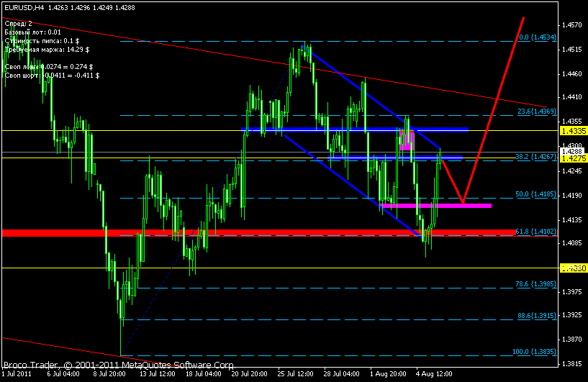Click 1.4190 on the price scale
The height and width of the screenshot is (382, 588).
[572, 195]
